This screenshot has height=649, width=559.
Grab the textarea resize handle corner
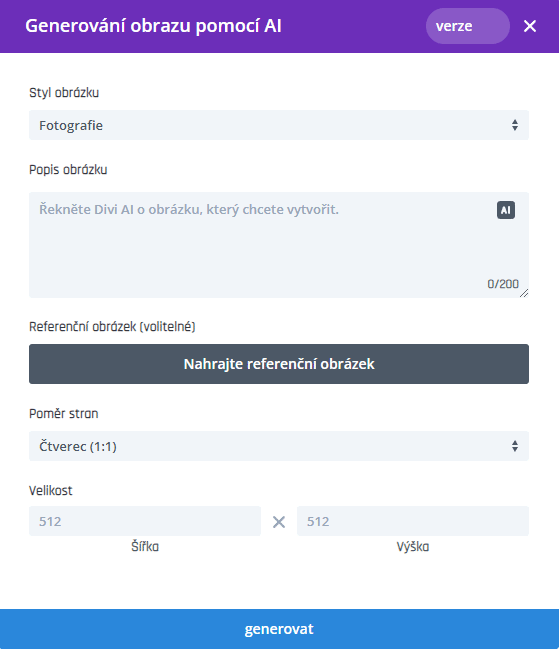524,293
